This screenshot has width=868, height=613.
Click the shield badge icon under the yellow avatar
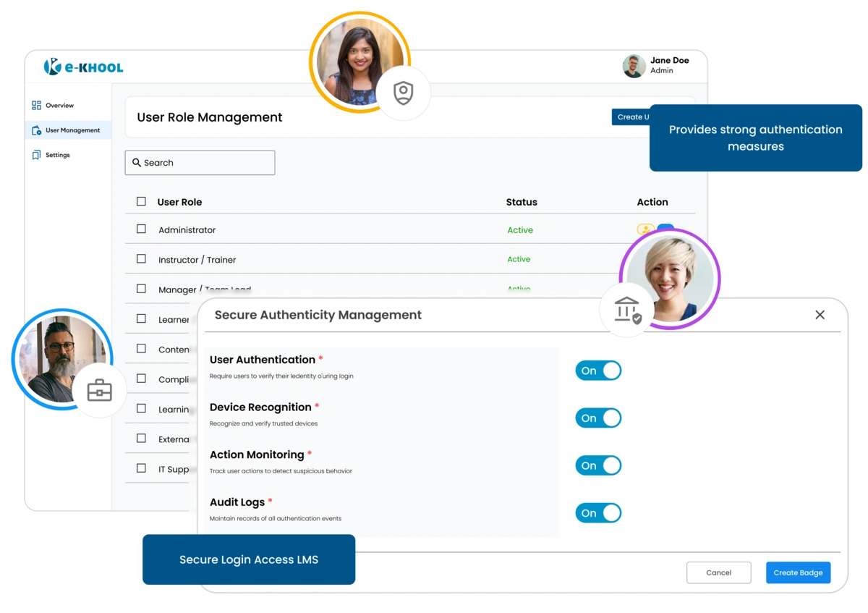pos(404,92)
